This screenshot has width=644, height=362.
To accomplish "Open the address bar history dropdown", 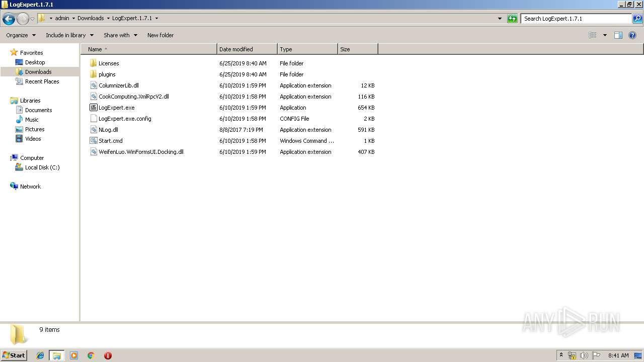I will tap(500, 19).
